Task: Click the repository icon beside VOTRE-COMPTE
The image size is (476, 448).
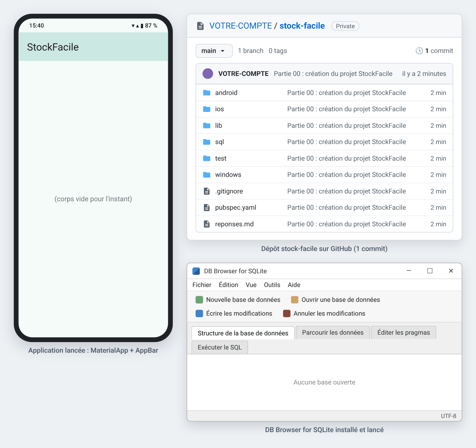Action: [x=200, y=26]
